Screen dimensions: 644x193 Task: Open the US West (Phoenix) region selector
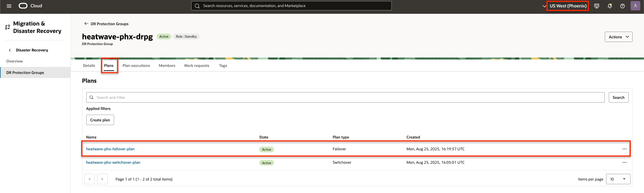pyautogui.click(x=568, y=6)
